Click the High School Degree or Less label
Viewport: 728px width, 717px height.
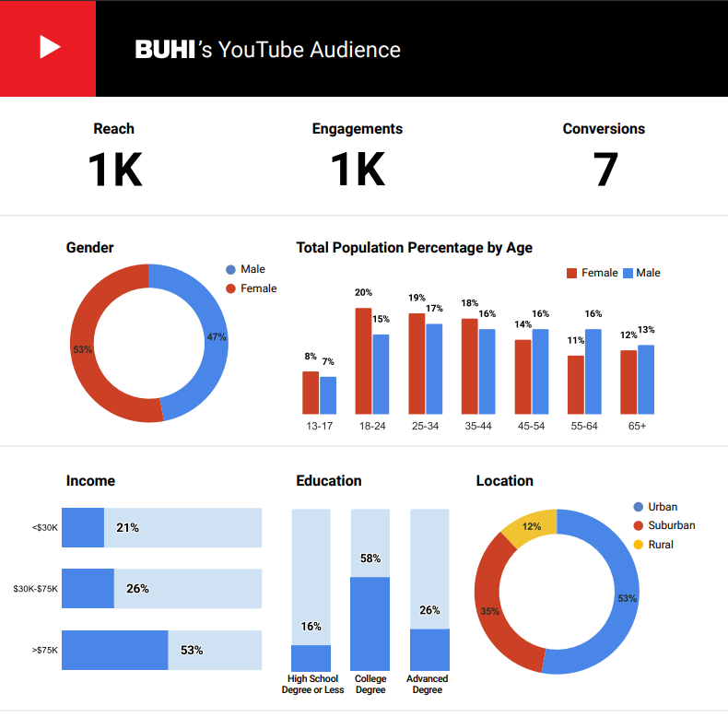[313, 684]
